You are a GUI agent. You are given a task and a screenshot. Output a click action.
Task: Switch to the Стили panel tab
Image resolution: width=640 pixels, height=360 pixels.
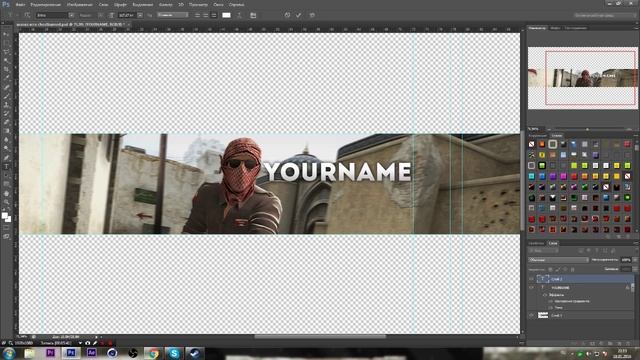point(556,136)
